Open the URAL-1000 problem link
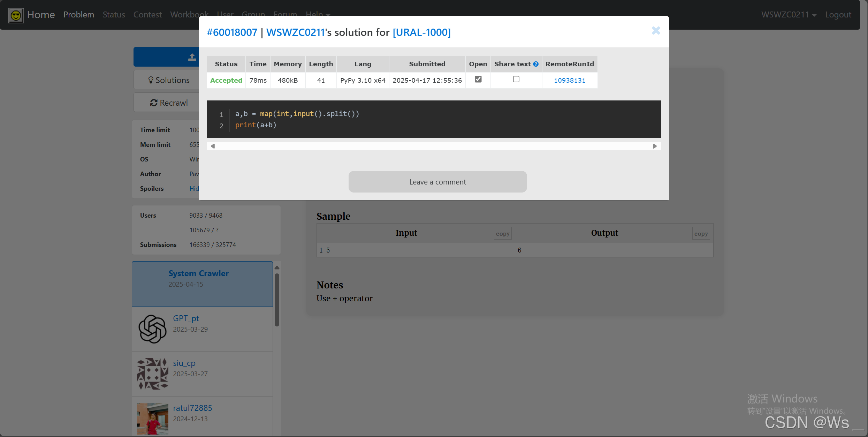 pos(421,32)
